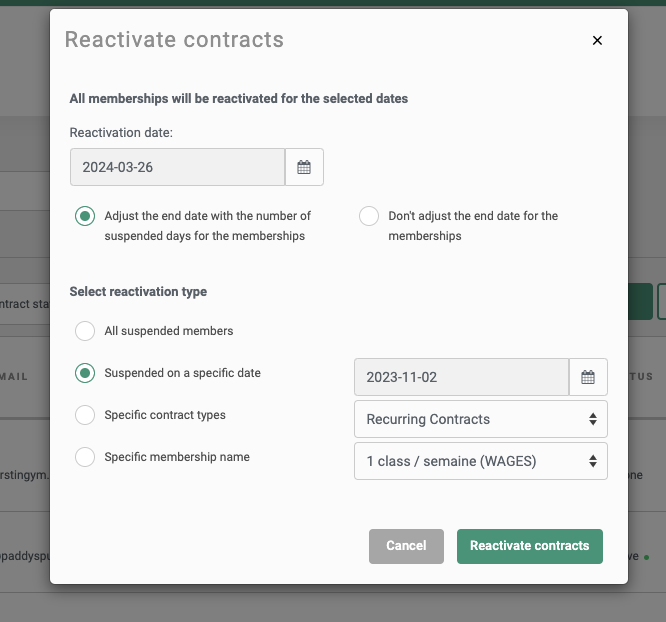Screen dimensions: 666x622
Task: Click the Cancel button
Action: pyautogui.click(x=406, y=546)
